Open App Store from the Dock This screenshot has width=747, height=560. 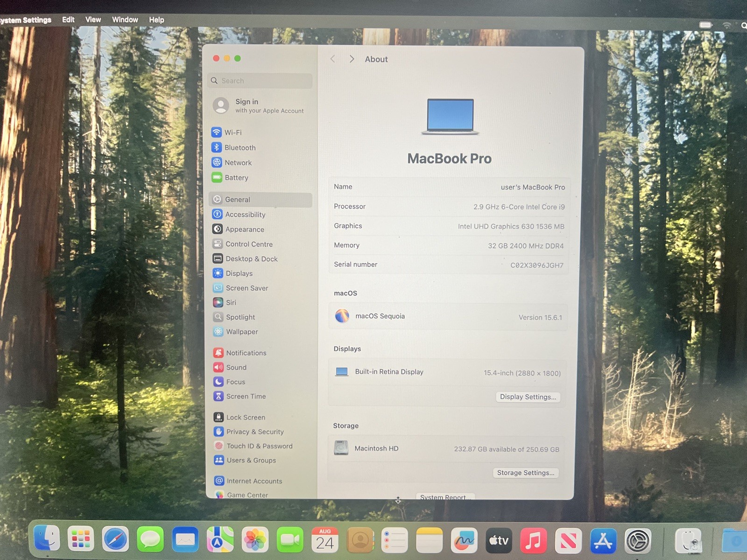click(603, 541)
